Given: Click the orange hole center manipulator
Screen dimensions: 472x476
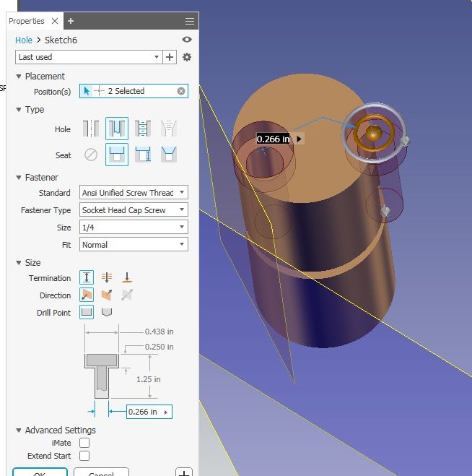Looking at the screenshot, I should coord(373,133).
